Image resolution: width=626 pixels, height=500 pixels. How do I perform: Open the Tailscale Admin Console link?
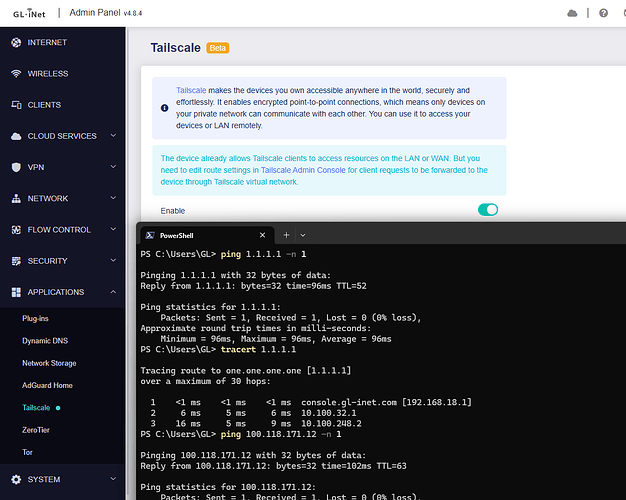[303, 170]
